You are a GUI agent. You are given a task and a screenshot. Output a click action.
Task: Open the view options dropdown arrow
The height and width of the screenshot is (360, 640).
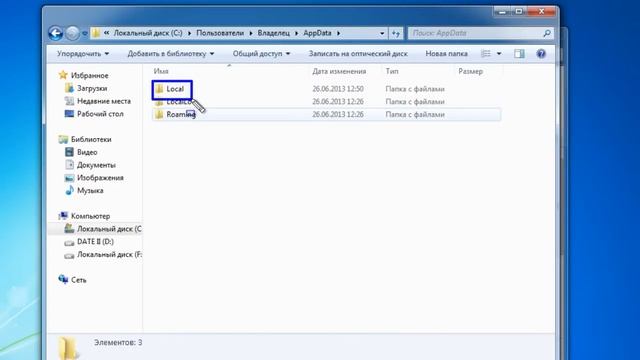coord(499,53)
